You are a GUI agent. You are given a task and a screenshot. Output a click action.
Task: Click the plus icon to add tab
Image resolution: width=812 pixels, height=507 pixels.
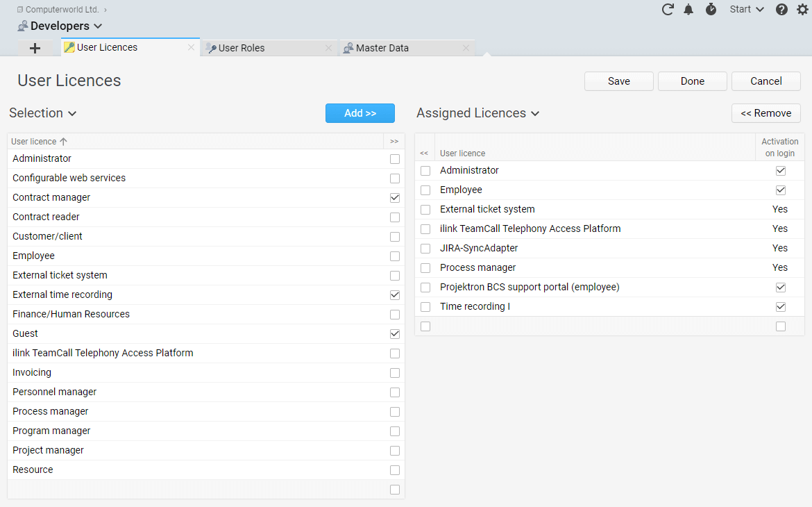click(35, 48)
